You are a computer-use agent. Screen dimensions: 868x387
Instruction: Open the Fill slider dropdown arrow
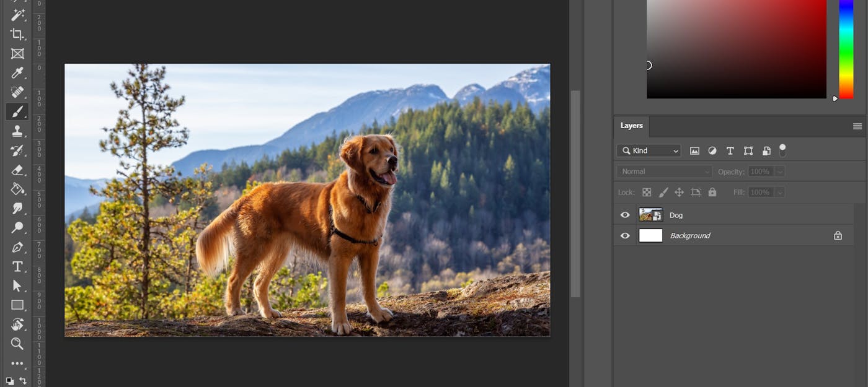coord(780,192)
